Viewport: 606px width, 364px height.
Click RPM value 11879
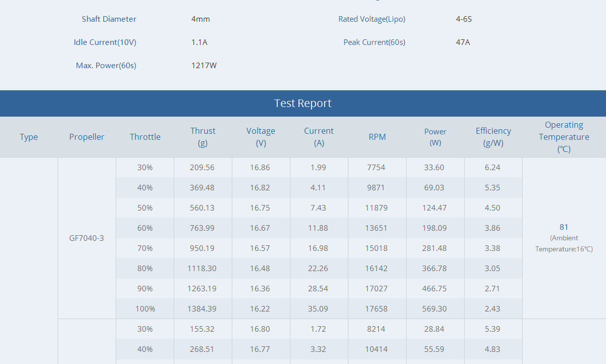376,207
